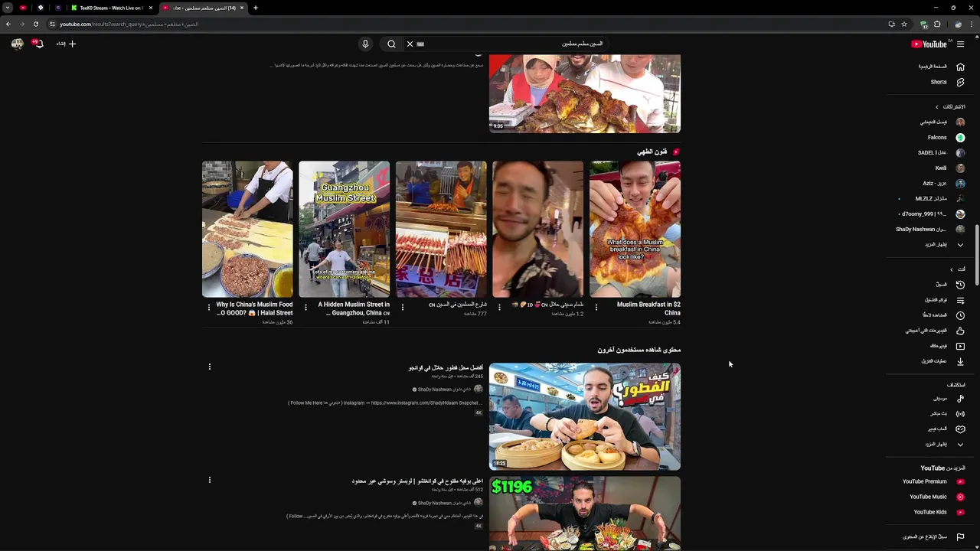The height and width of the screenshot is (551, 980).
Task: Open the tab search dropdown arrow
Action: point(8,8)
